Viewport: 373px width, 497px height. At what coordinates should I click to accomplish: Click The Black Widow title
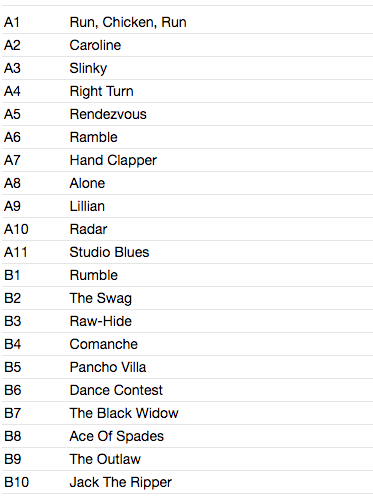tap(124, 413)
